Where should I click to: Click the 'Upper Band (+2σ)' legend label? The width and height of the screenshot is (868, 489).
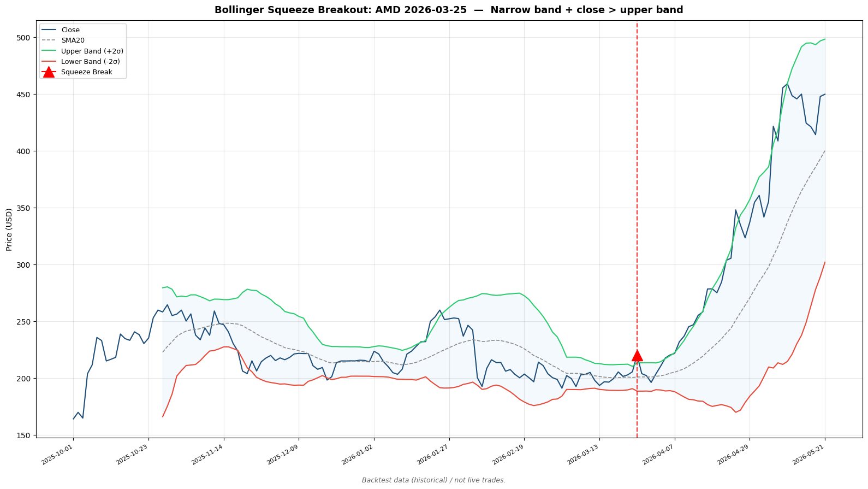92,51
